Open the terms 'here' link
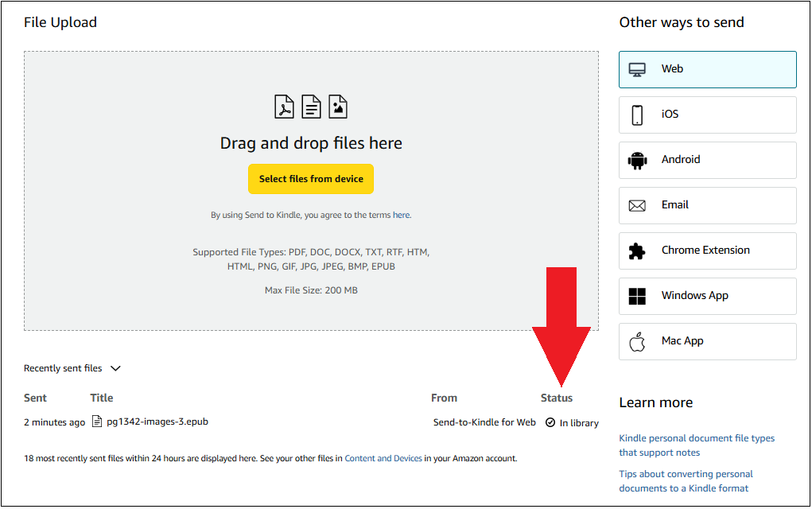The height and width of the screenshot is (509, 812). [x=401, y=215]
